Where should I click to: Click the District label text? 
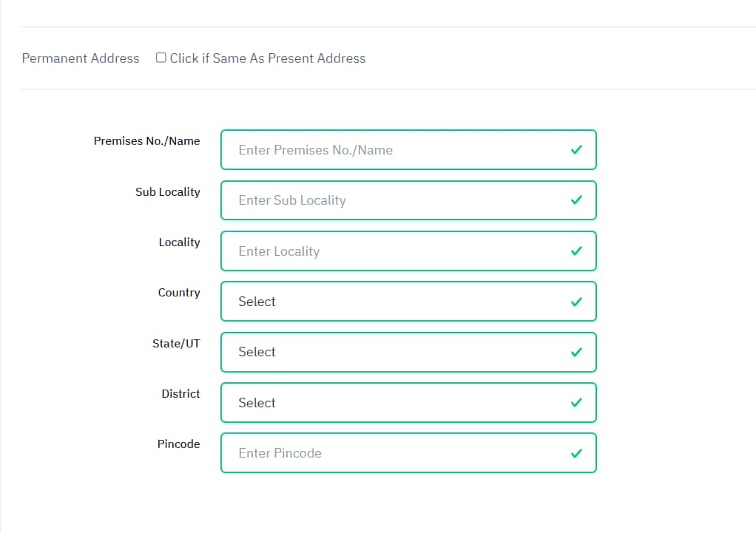pos(180,393)
